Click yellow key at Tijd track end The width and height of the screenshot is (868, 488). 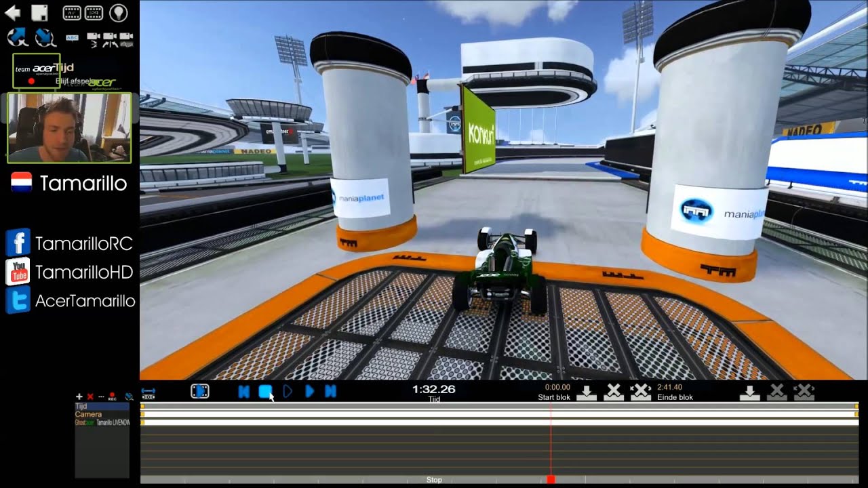[857, 406]
